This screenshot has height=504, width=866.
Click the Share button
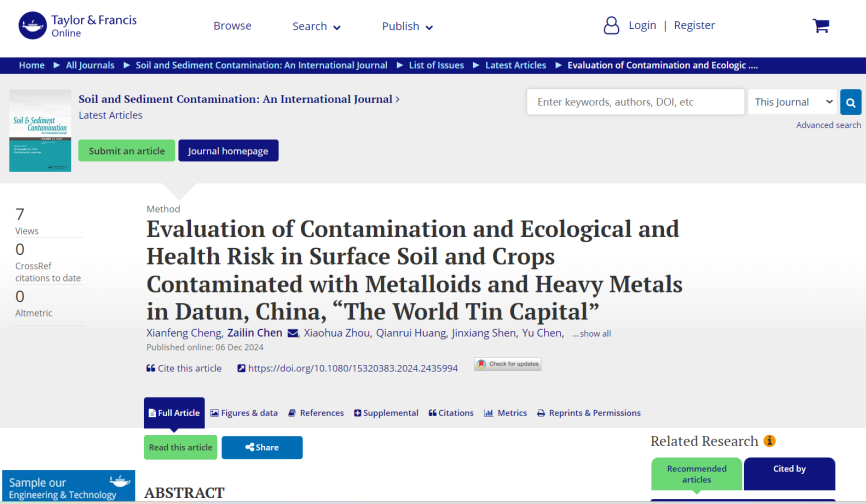click(262, 447)
